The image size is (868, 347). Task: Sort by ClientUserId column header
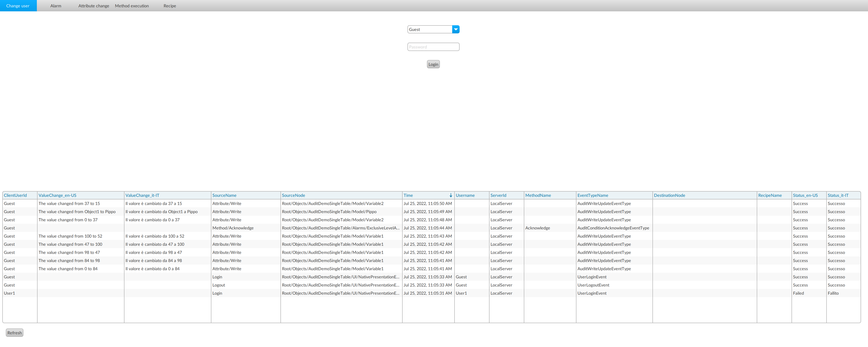15,196
